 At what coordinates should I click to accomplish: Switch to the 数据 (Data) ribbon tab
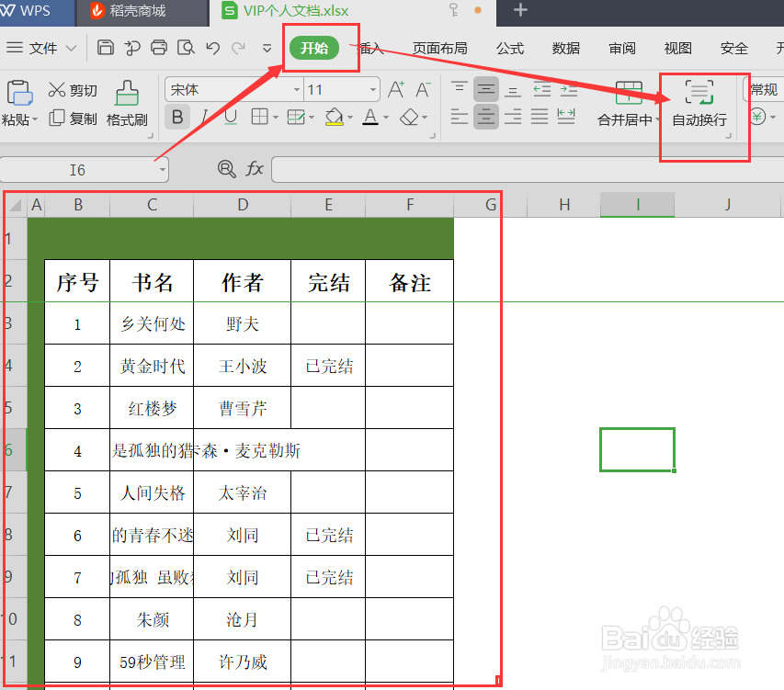tap(566, 49)
